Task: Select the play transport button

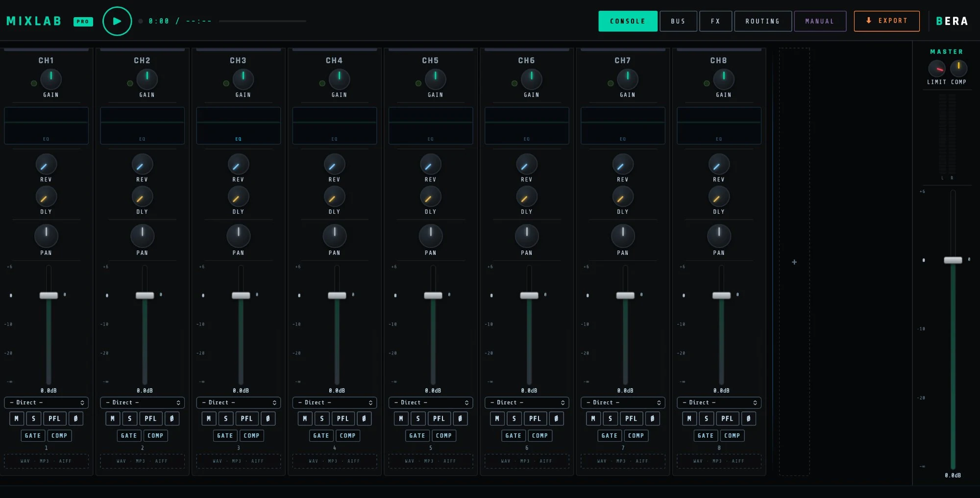Action: tap(117, 21)
